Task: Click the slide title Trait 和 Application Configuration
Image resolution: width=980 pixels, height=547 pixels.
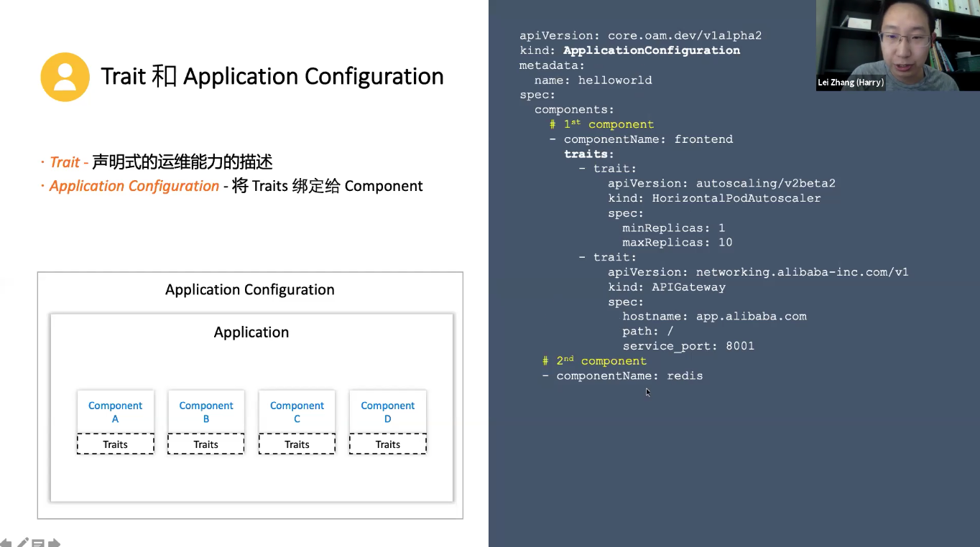Action: click(x=272, y=77)
